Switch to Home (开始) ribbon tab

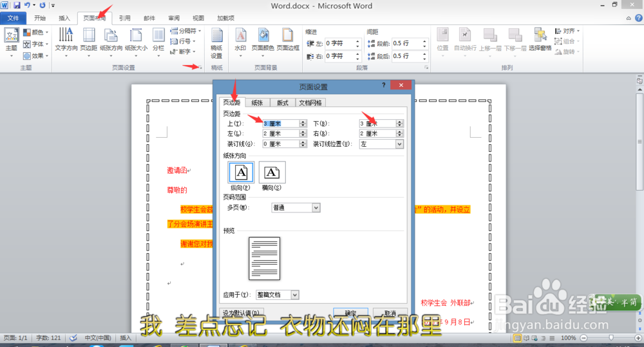(40, 18)
